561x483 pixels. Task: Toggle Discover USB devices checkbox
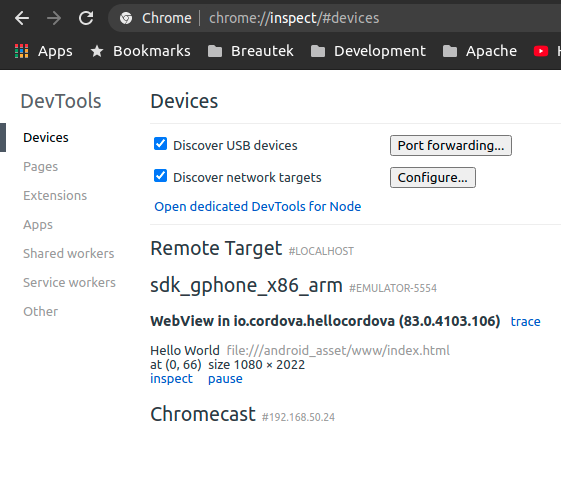[x=160, y=144]
